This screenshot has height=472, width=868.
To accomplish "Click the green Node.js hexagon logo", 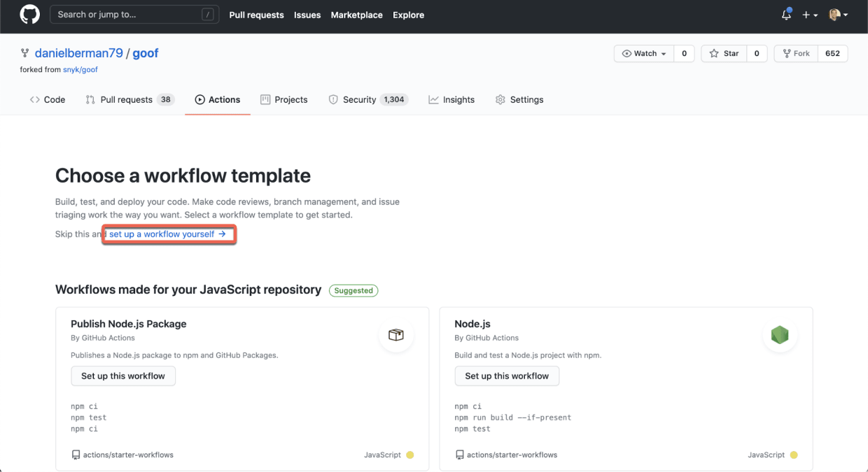I will (x=780, y=335).
